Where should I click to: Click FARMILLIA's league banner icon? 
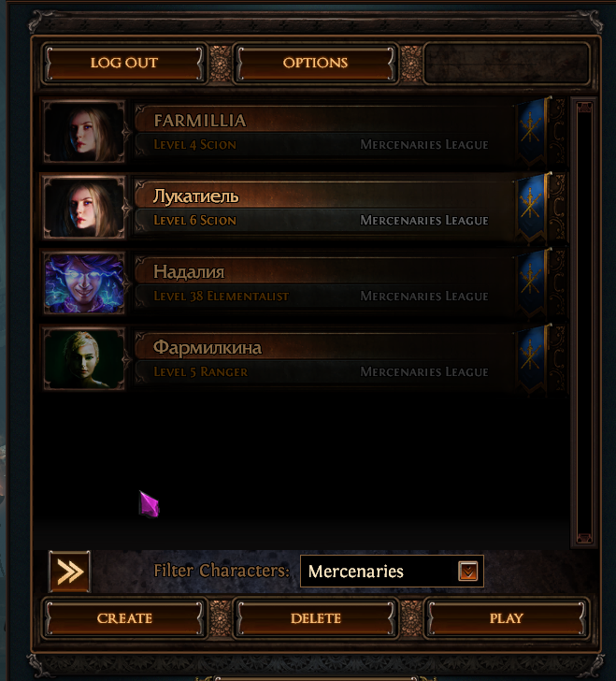pyautogui.click(x=532, y=131)
